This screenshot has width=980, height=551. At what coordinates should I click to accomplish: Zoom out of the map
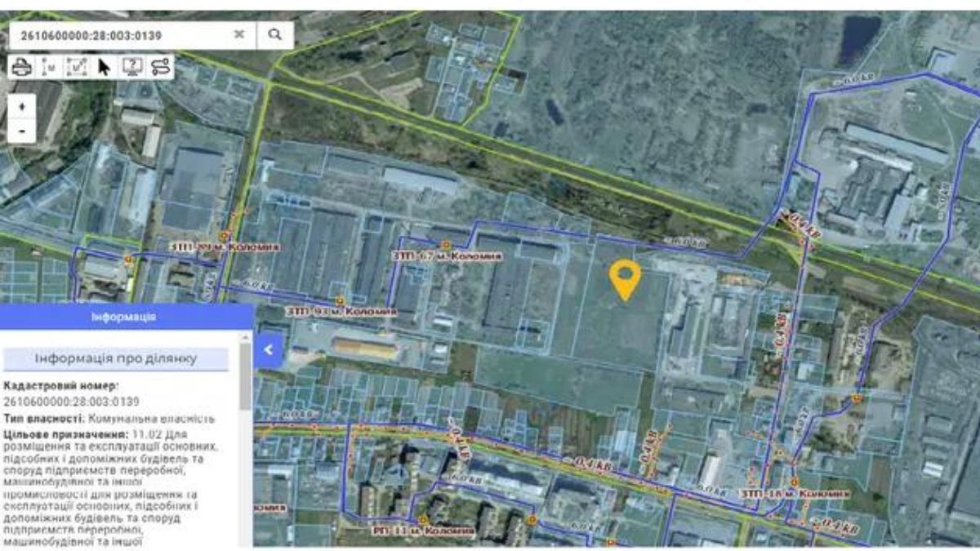22,130
